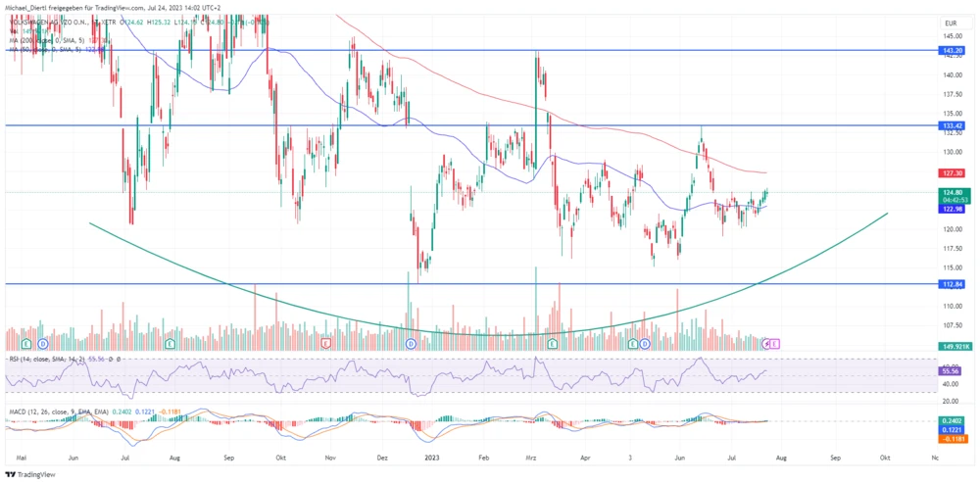Open the EUR currency selector
The height and width of the screenshot is (484, 980).
tap(949, 22)
